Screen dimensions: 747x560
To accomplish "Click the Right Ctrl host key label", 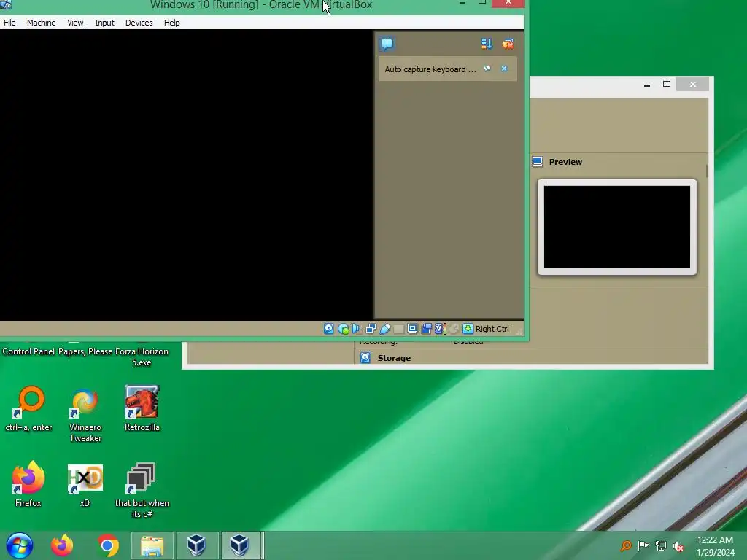I will click(492, 329).
